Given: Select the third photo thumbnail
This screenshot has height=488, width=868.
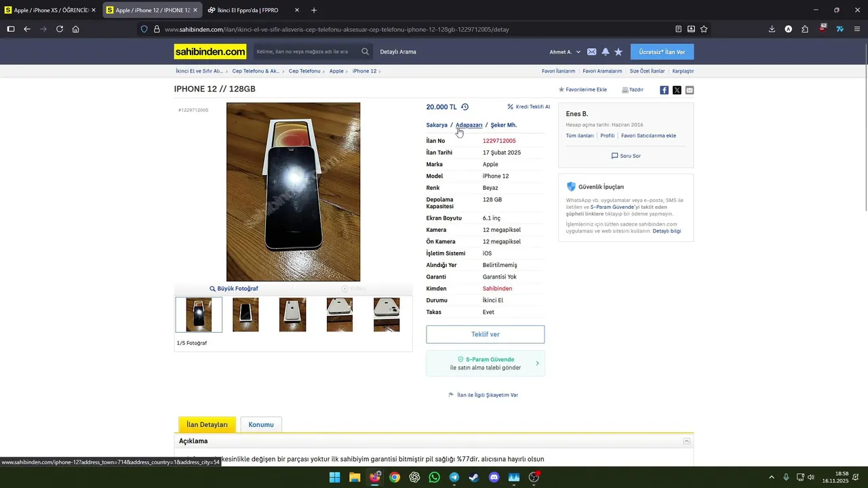Looking at the screenshot, I should point(292,314).
